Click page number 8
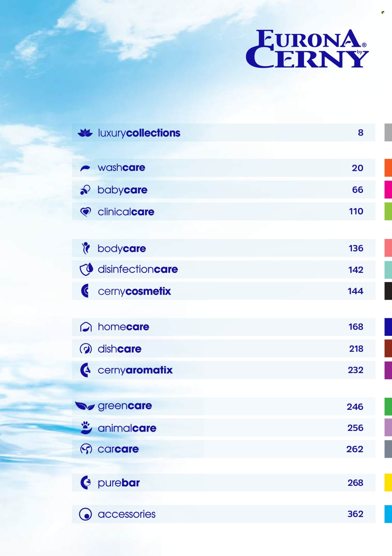The image size is (392, 556). 361,133
